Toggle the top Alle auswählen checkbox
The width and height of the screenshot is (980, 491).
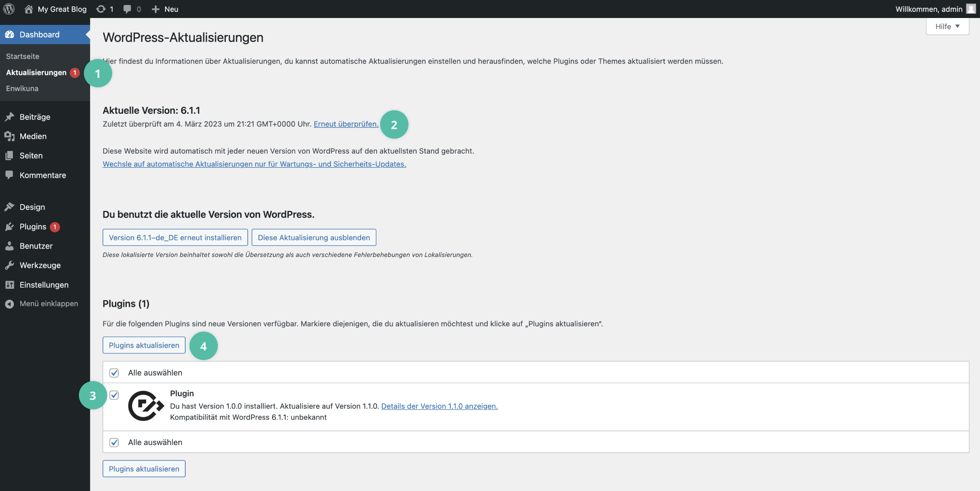[114, 373]
